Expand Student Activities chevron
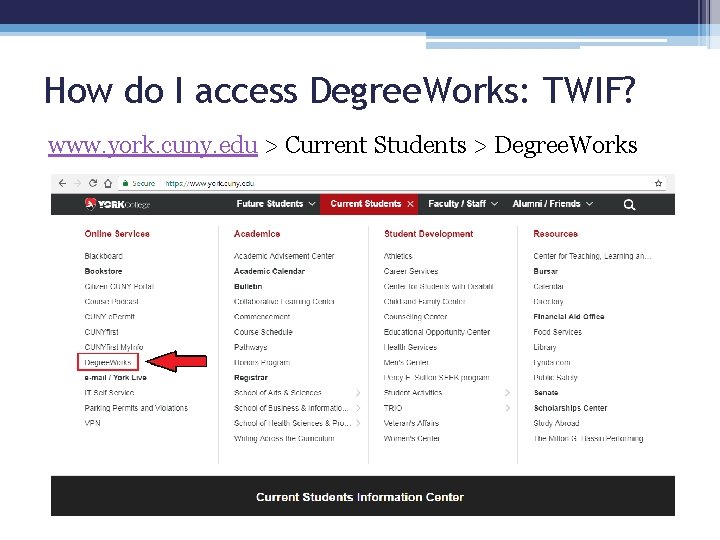The height and width of the screenshot is (540, 720). 507,393
